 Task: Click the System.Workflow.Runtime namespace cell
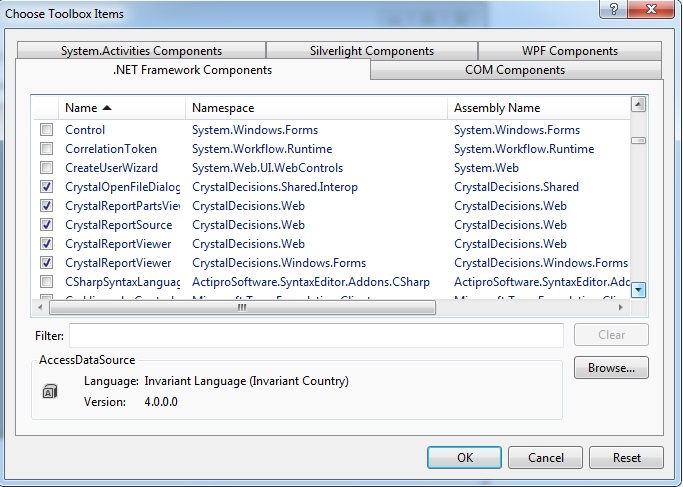click(x=262, y=149)
